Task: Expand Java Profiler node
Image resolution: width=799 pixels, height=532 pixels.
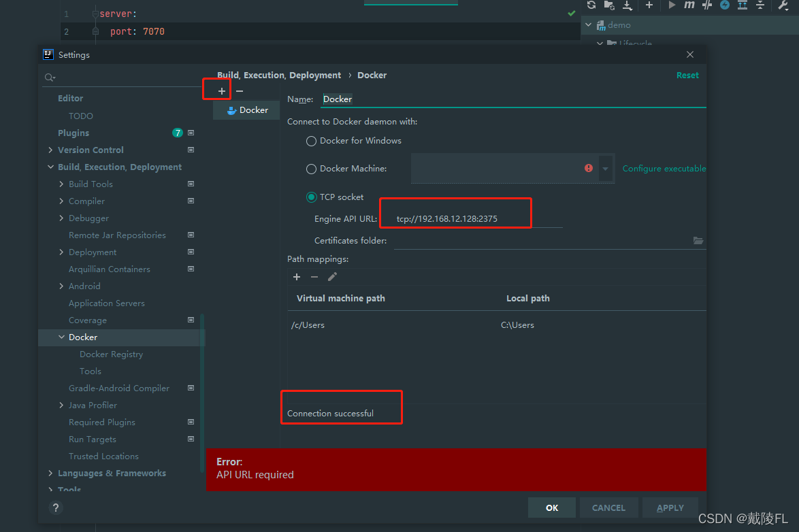Action: (61, 405)
